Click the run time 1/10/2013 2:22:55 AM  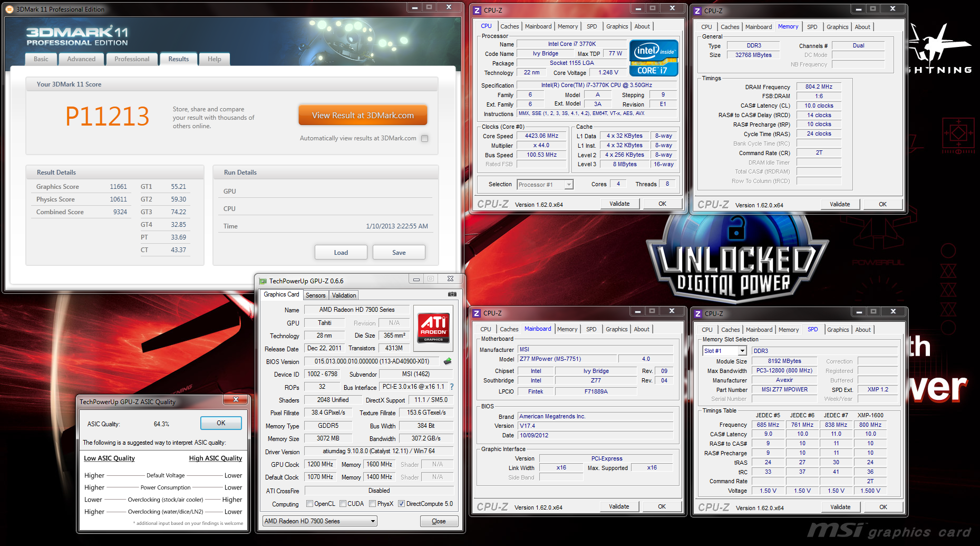397,226
